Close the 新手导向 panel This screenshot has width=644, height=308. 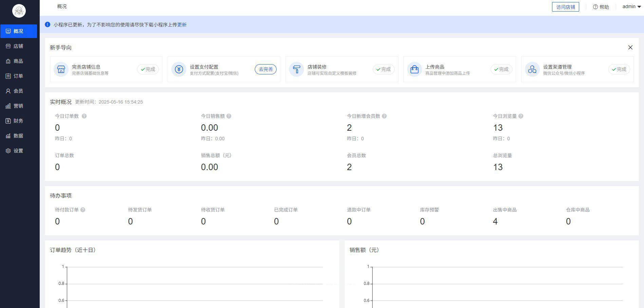click(630, 48)
